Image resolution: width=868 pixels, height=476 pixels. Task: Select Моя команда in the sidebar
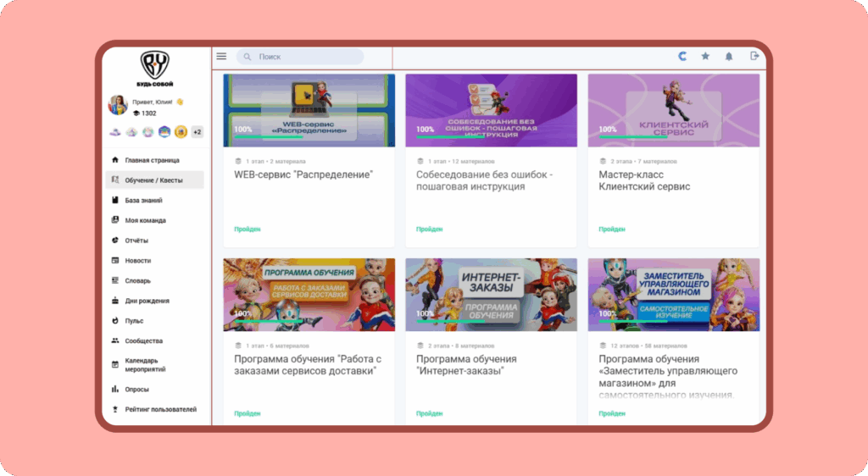point(145,220)
